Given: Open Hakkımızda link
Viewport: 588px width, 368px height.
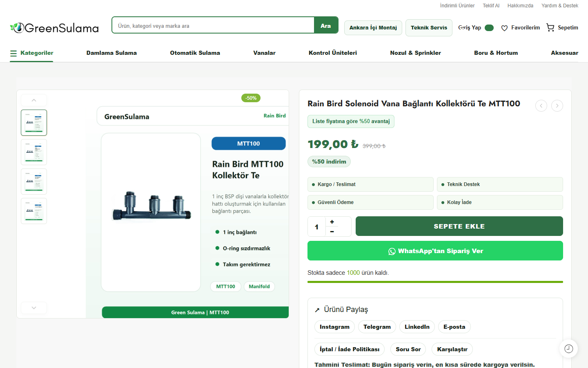Looking at the screenshot, I should [520, 6].
